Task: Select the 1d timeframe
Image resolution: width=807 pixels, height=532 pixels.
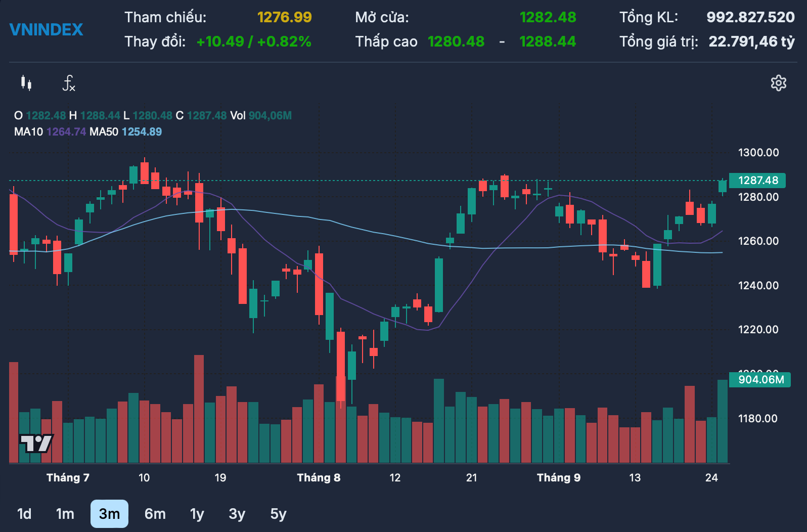Action: (x=24, y=514)
